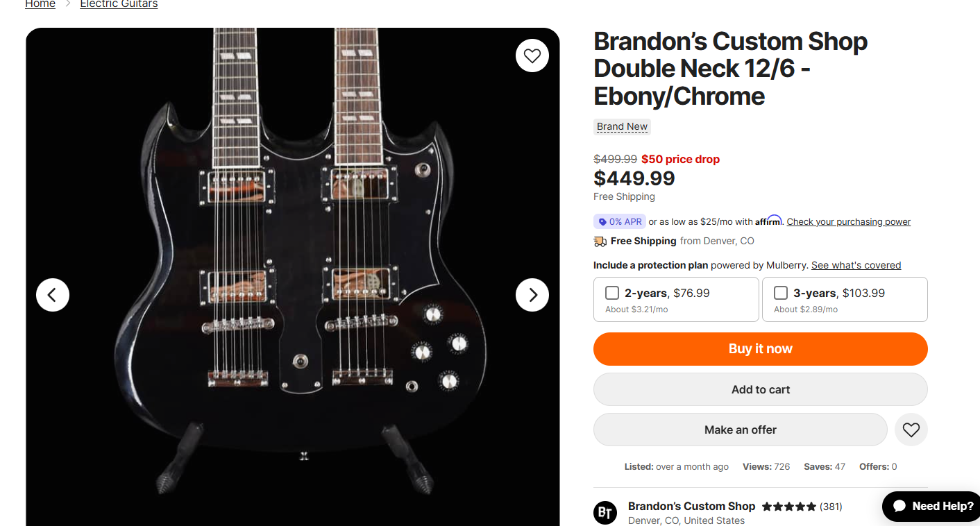Image resolution: width=980 pixels, height=526 pixels.
Task: Click the Buy it now button
Action: (x=761, y=349)
